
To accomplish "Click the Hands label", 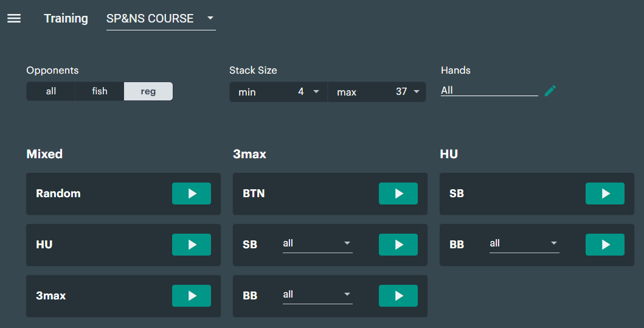I will pos(456,71).
